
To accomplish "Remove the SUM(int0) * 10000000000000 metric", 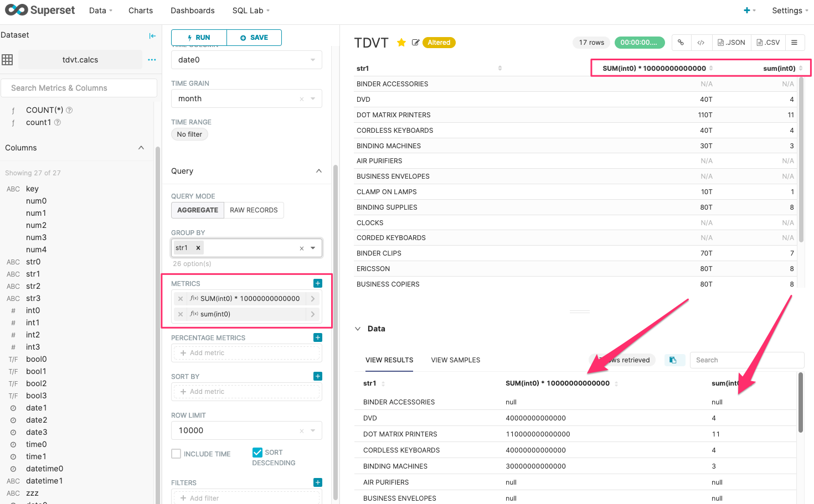I will [x=181, y=299].
